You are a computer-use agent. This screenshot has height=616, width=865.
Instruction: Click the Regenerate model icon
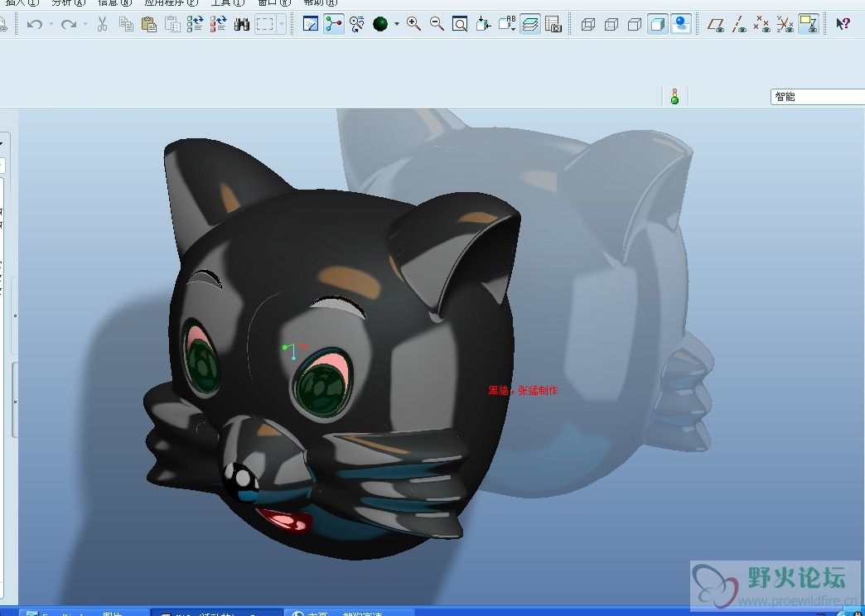click(x=196, y=24)
